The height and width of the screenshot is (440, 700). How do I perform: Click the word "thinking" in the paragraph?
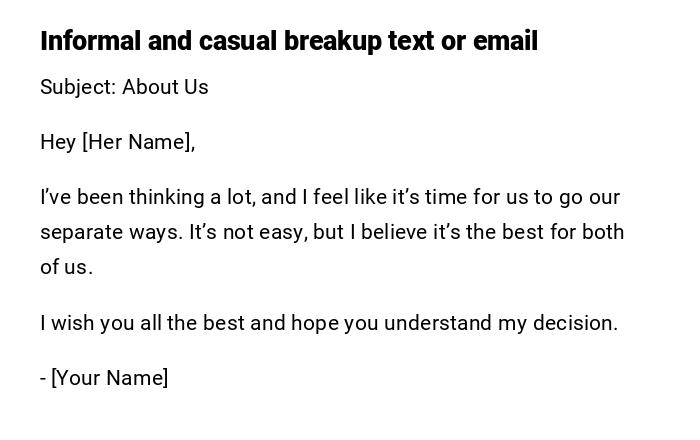(166, 197)
